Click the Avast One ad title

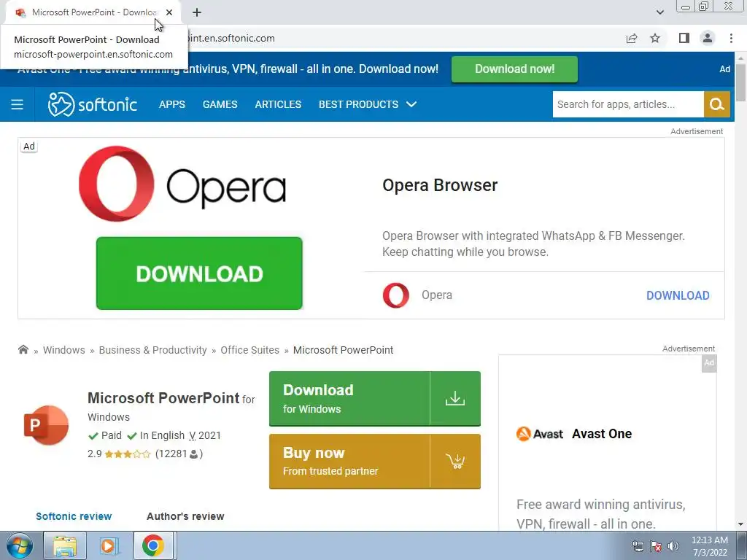602,434
